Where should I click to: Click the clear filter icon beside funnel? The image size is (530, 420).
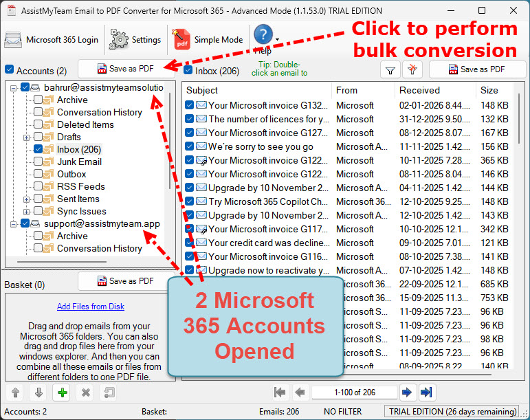(x=412, y=69)
